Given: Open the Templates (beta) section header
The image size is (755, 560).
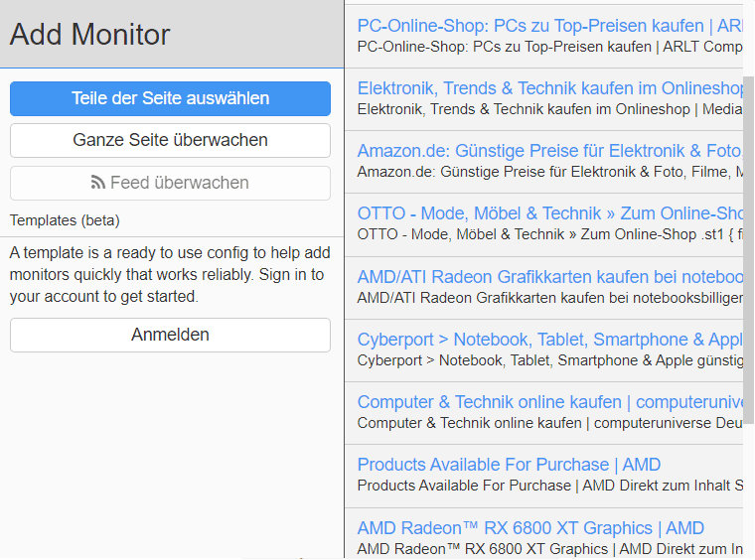Looking at the screenshot, I should 65,220.
